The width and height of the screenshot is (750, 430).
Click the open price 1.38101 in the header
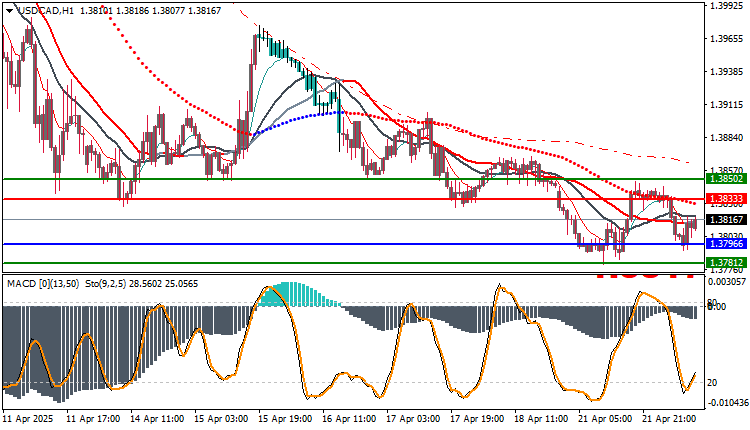coord(97,11)
